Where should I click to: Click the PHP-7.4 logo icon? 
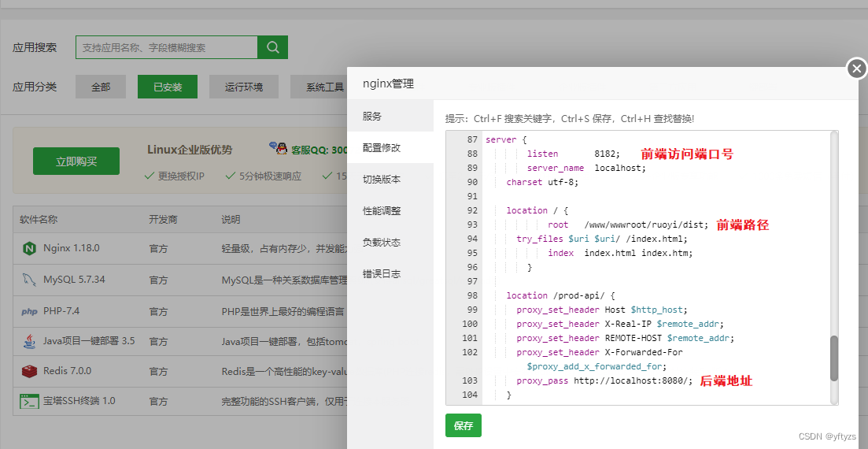click(29, 311)
